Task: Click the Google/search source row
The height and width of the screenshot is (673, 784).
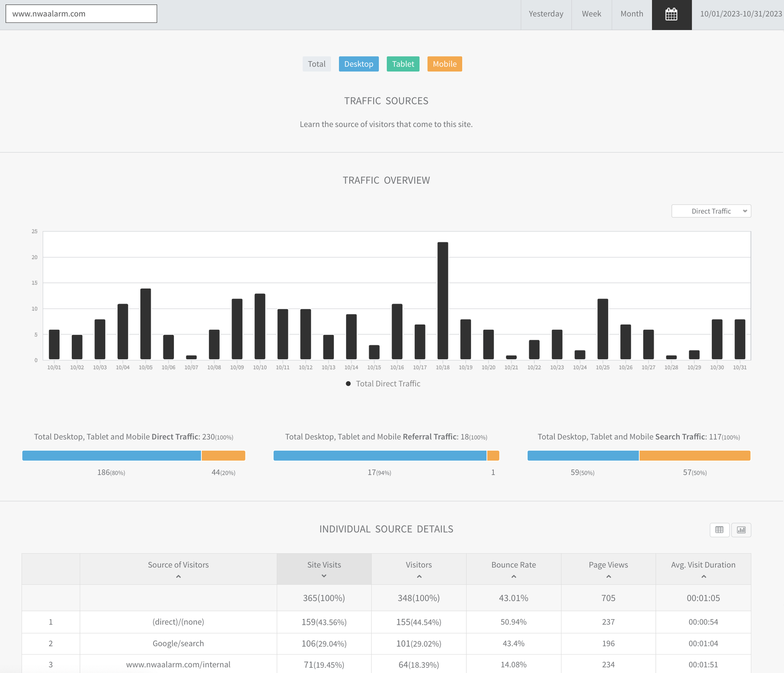Action: click(178, 644)
